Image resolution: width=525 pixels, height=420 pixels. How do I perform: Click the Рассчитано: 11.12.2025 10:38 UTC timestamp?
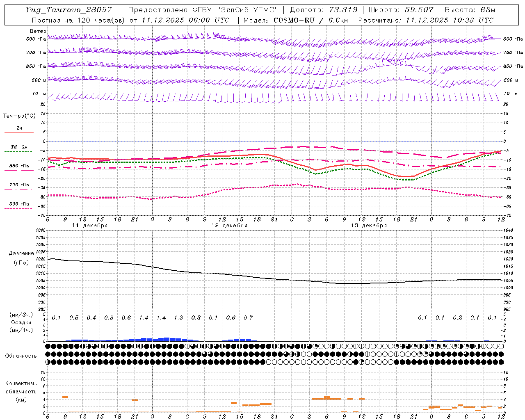[x=426, y=20]
